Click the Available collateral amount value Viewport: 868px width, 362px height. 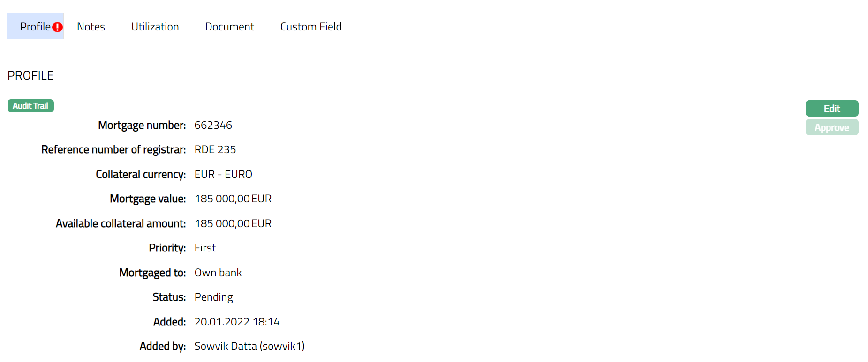233,223
